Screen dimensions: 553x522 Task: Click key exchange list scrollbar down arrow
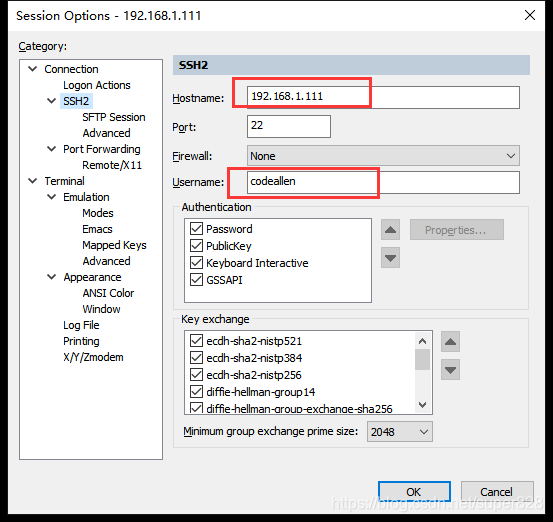[x=422, y=405]
